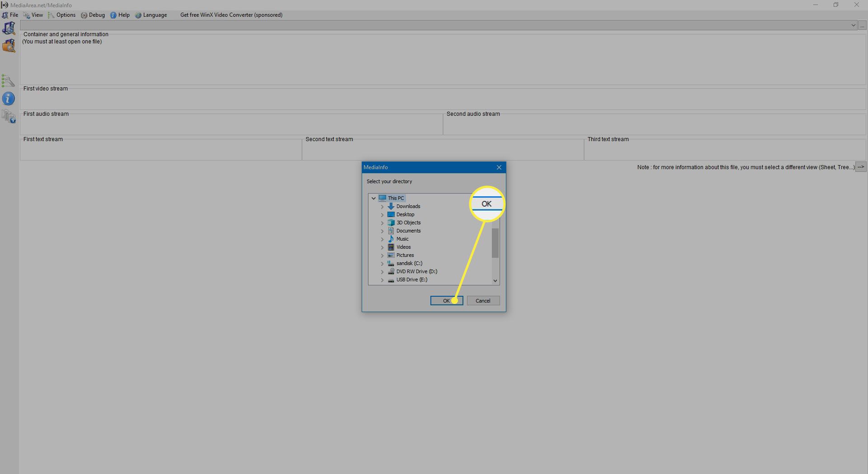
Task: Click the Music note icon
Action: click(391, 239)
